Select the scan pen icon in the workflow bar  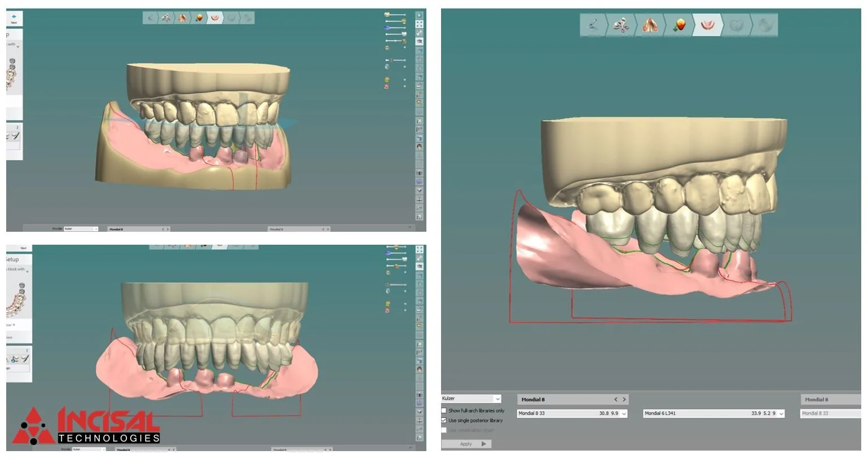(x=591, y=25)
